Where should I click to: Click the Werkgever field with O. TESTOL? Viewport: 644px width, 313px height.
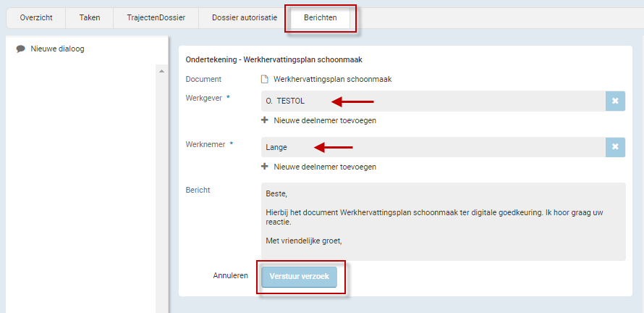pyautogui.click(x=433, y=101)
